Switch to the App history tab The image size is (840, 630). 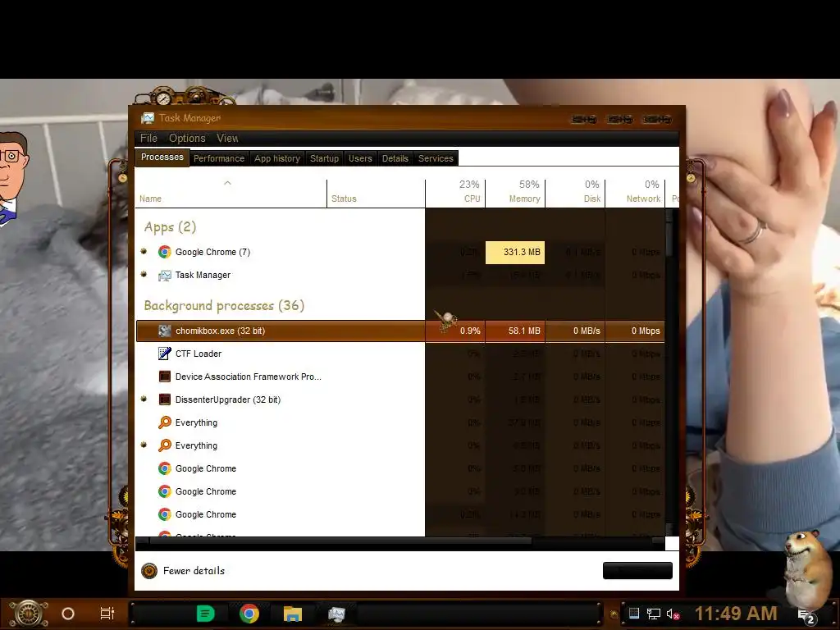pos(277,158)
